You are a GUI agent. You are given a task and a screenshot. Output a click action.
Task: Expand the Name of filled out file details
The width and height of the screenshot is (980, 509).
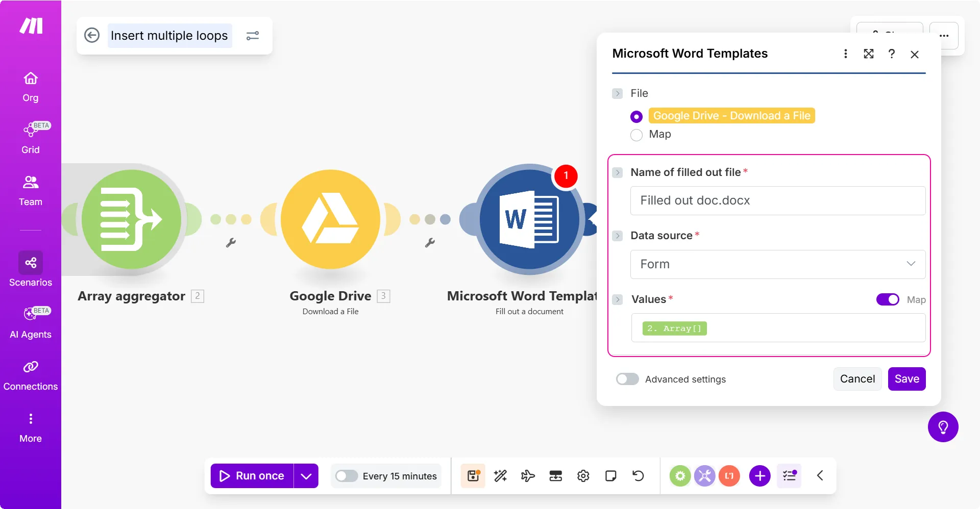click(x=618, y=172)
